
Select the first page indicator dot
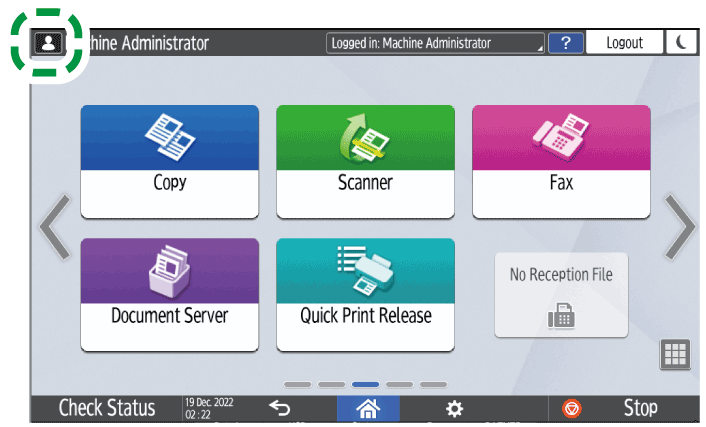click(x=297, y=384)
